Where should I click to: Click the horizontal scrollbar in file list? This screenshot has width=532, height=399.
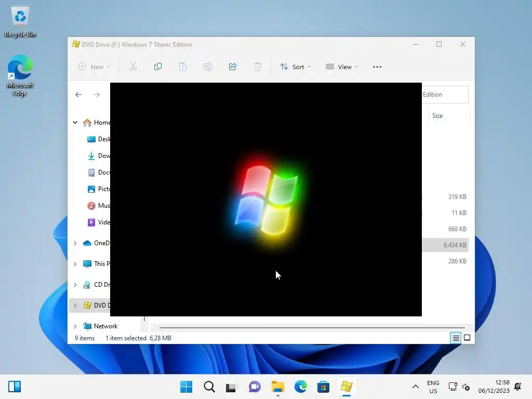[312, 328]
